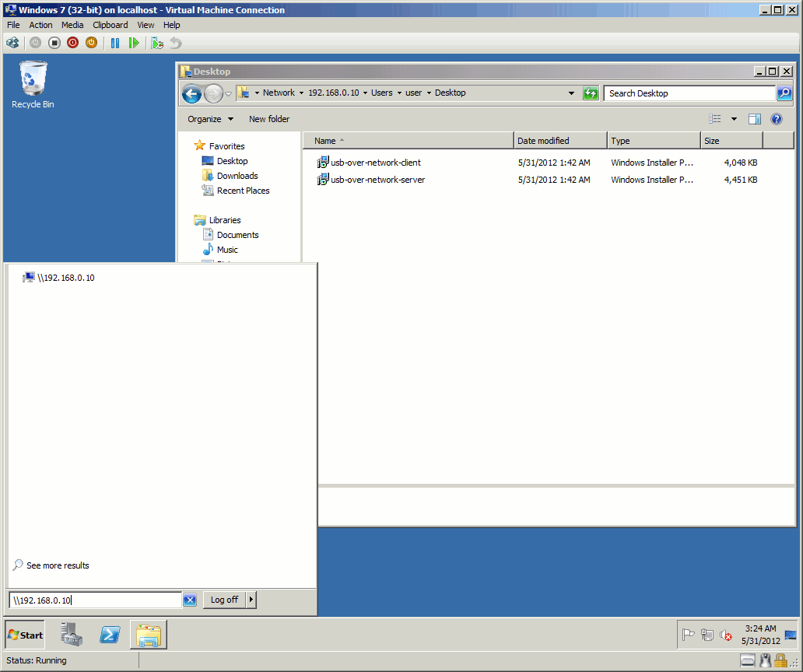Click the green refresh button

[591, 93]
